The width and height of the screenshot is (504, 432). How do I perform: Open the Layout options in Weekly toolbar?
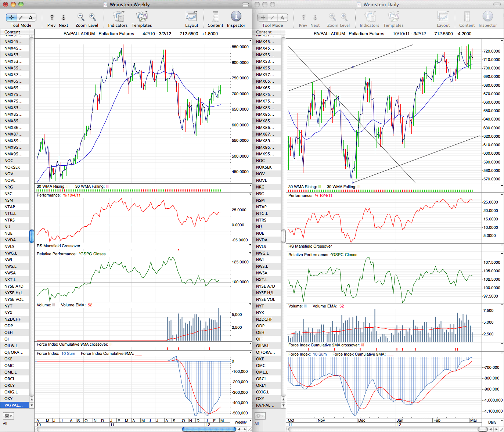(x=191, y=17)
